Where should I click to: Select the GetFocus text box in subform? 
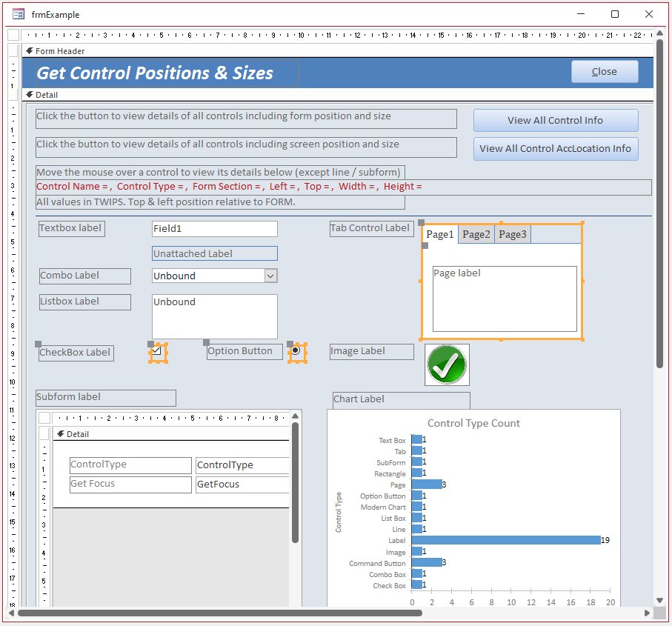pyautogui.click(x=242, y=485)
